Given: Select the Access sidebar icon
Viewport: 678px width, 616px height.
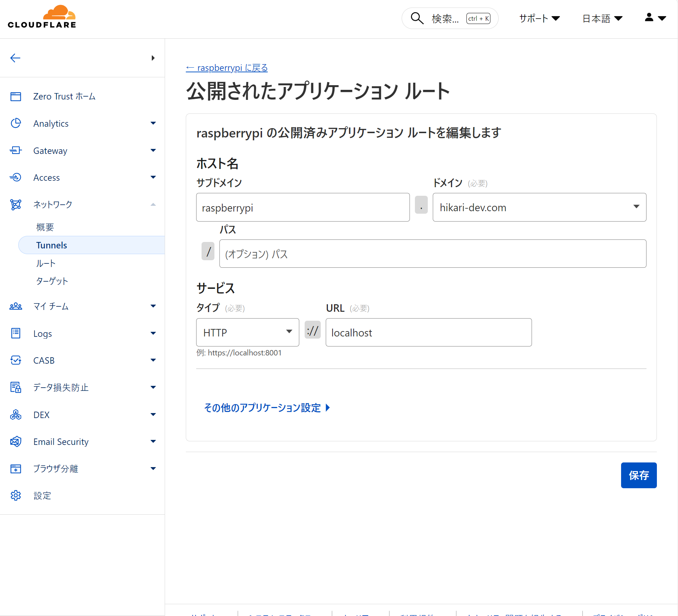Looking at the screenshot, I should [x=16, y=177].
